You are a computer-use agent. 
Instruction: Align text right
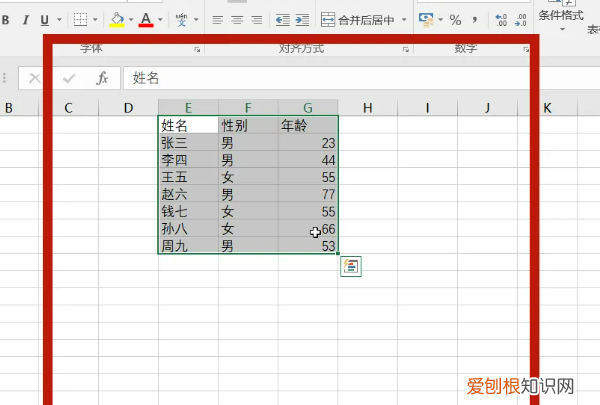coord(257,20)
